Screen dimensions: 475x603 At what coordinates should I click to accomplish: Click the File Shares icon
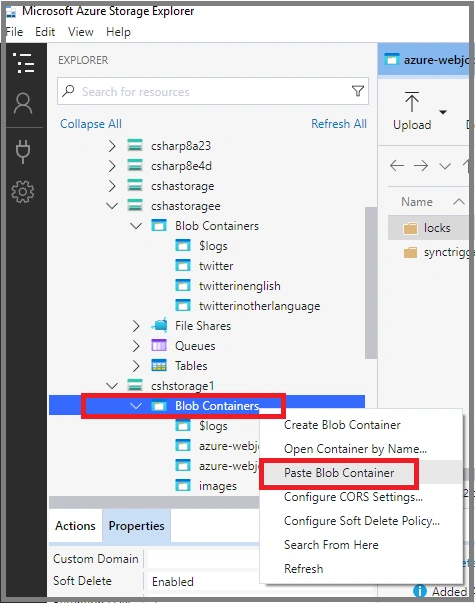[159, 325]
